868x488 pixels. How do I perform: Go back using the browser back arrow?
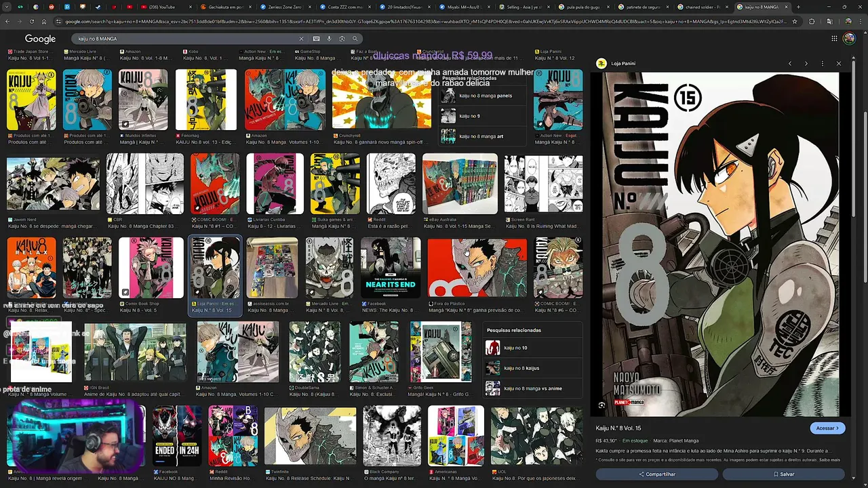pyautogui.click(x=7, y=21)
